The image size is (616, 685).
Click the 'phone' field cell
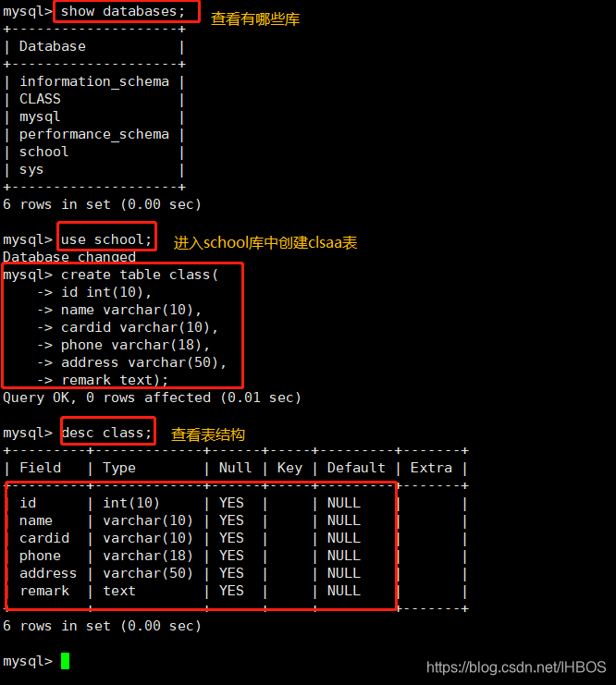pyautogui.click(x=40, y=557)
